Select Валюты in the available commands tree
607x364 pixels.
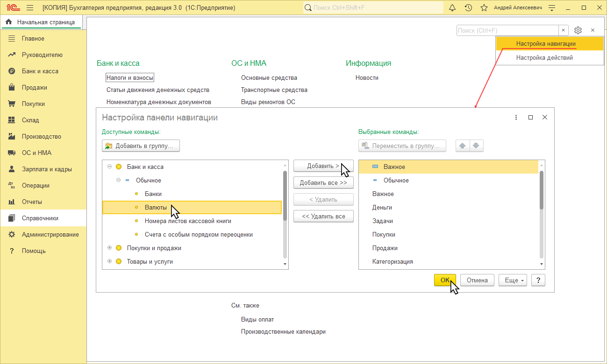(192, 207)
